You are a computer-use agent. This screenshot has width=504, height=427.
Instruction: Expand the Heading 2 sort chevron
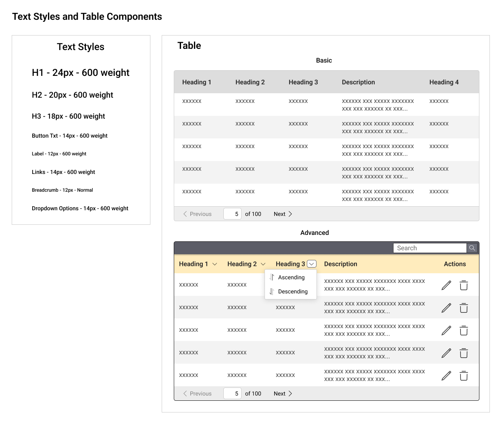pyautogui.click(x=263, y=264)
